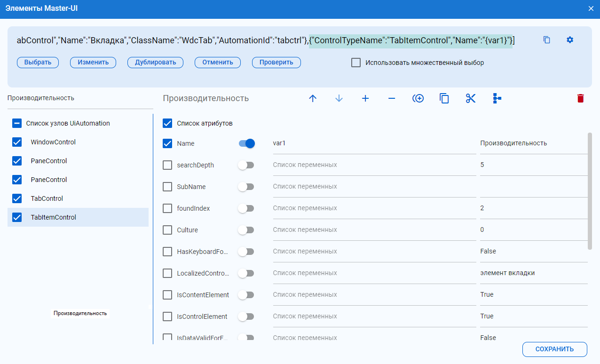Click the circled plus add icon
Image resolution: width=600 pixels, height=364 pixels.
tap(418, 98)
